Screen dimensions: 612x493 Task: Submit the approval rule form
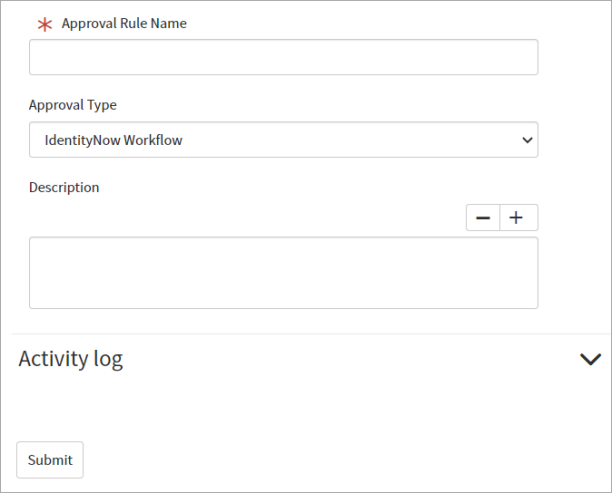(50, 460)
